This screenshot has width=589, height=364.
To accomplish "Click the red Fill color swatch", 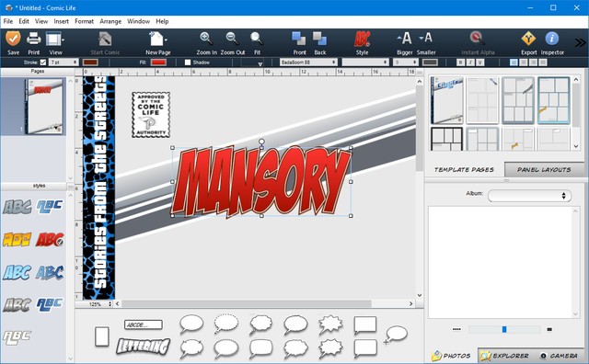I will coord(158,63).
